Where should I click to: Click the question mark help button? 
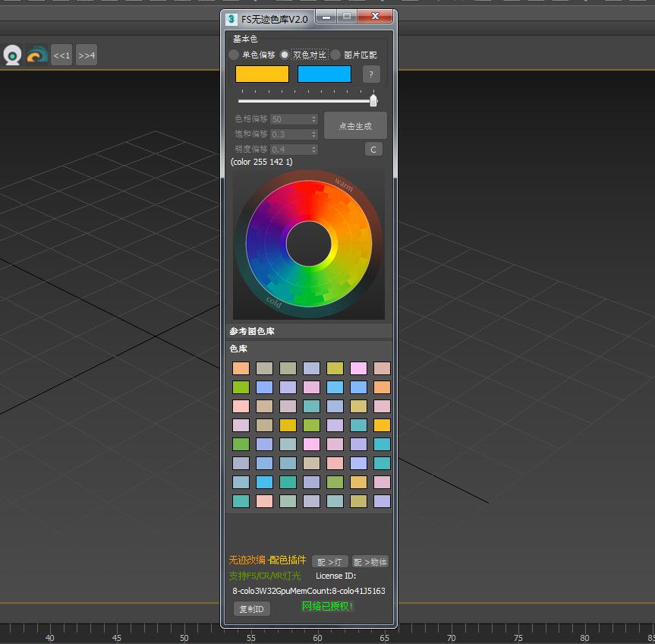pos(371,74)
